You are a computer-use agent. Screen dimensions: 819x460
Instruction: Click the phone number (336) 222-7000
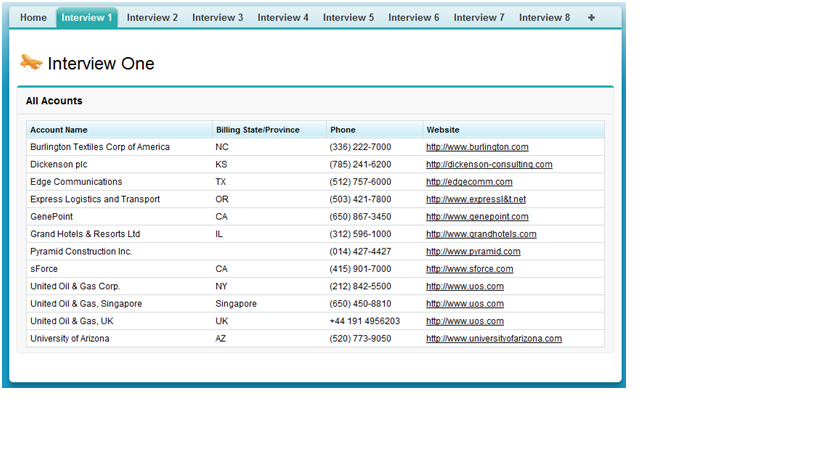[360, 147]
